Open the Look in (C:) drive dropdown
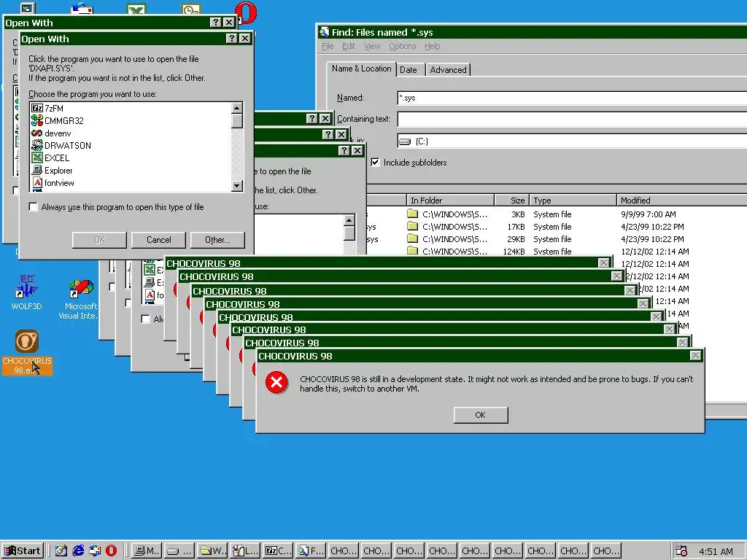This screenshot has height=560, width=747. (x=572, y=141)
